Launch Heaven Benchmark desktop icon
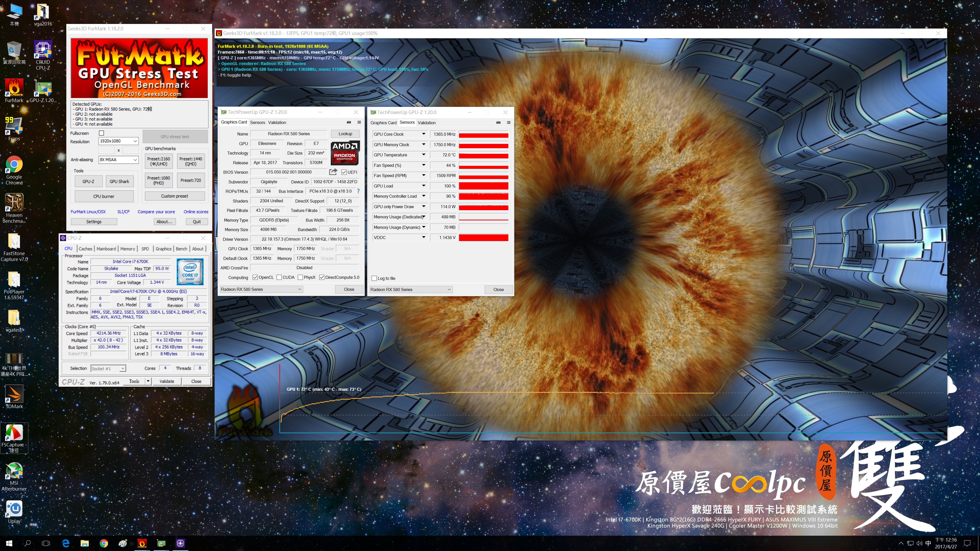The image size is (980, 551). click(x=14, y=208)
